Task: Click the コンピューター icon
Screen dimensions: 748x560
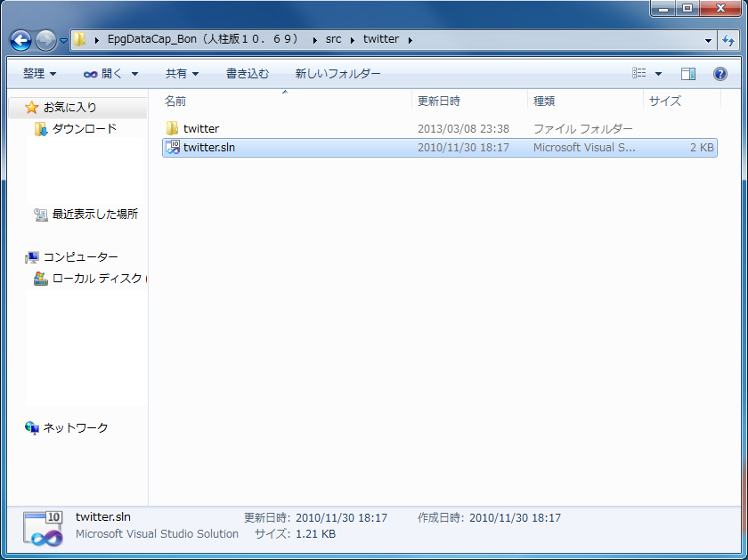Action: (32, 257)
